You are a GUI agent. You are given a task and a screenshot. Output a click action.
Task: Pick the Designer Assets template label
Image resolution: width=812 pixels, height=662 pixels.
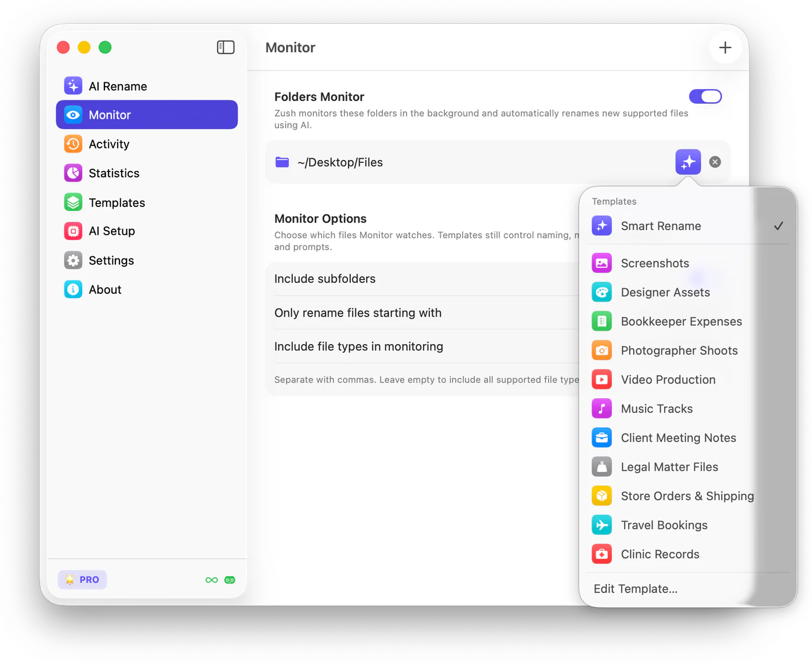(x=665, y=293)
